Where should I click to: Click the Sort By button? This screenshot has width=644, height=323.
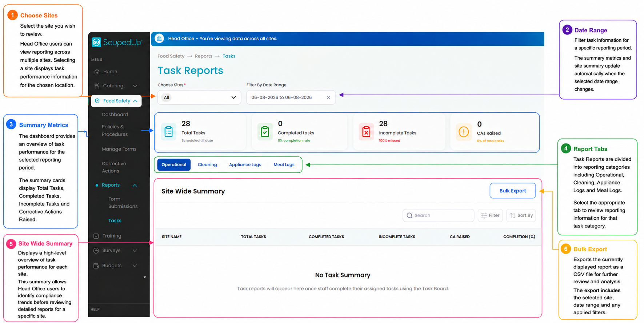pyautogui.click(x=521, y=215)
